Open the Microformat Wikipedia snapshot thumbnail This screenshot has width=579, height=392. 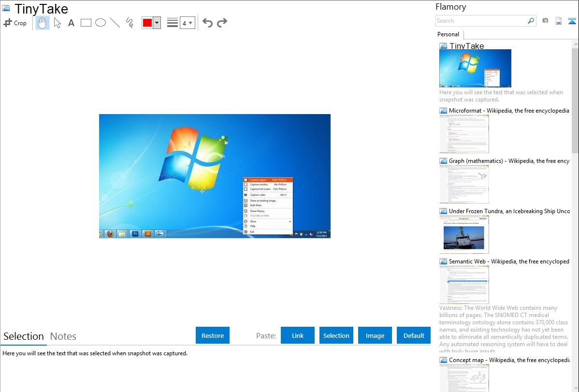(x=464, y=134)
